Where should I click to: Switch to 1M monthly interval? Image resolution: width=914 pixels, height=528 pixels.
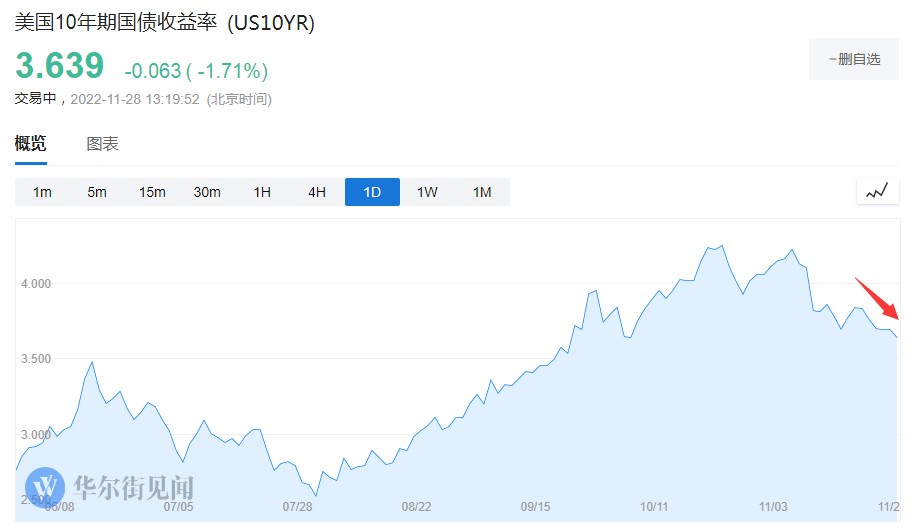(482, 192)
